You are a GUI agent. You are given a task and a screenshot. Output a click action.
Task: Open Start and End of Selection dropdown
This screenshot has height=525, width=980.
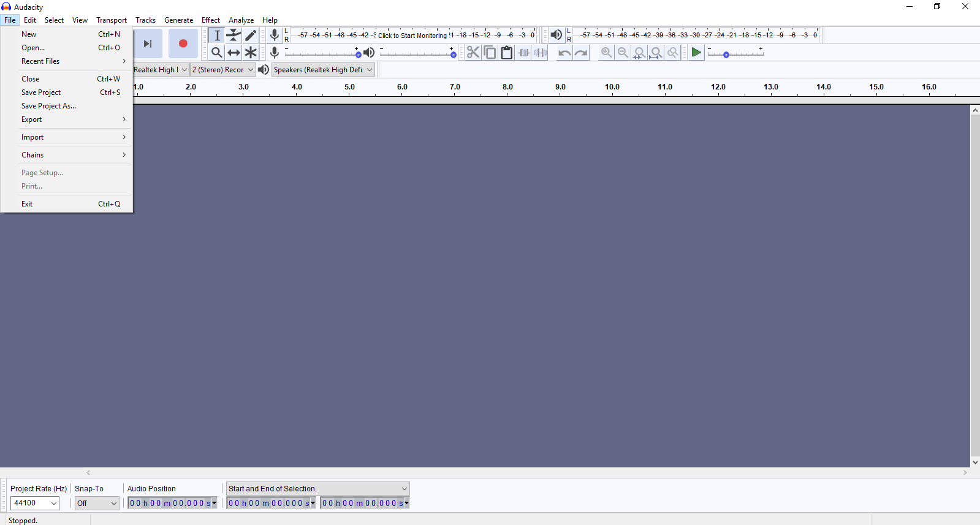317,488
